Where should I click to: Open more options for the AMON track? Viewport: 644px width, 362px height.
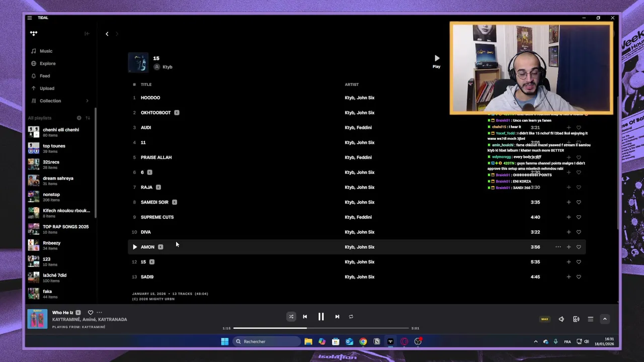coord(558,247)
